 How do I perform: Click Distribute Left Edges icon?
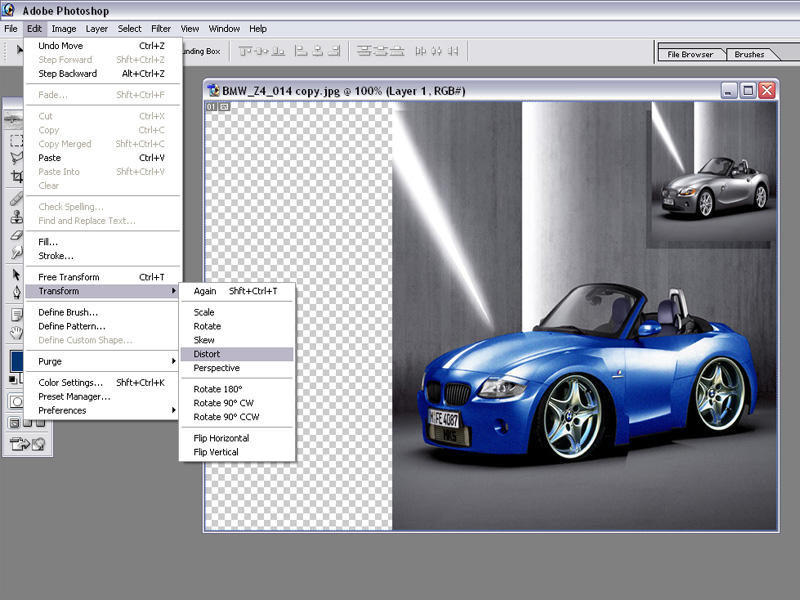(x=420, y=51)
